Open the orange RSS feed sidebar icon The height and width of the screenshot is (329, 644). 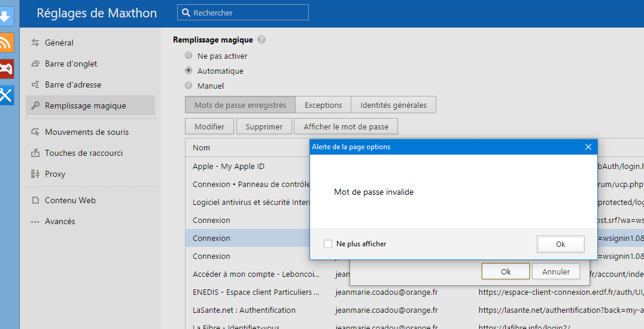pyautogui.click(x=6, y=43)
